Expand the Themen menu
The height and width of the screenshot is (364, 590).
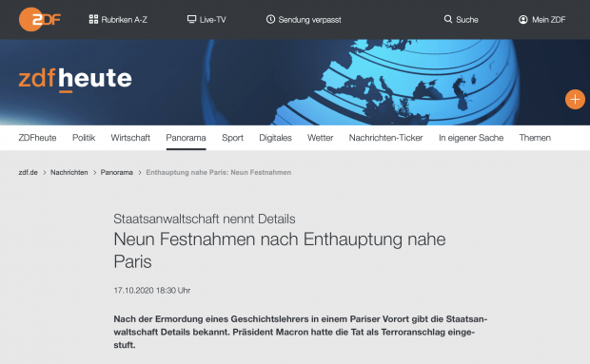coord(535,138)
